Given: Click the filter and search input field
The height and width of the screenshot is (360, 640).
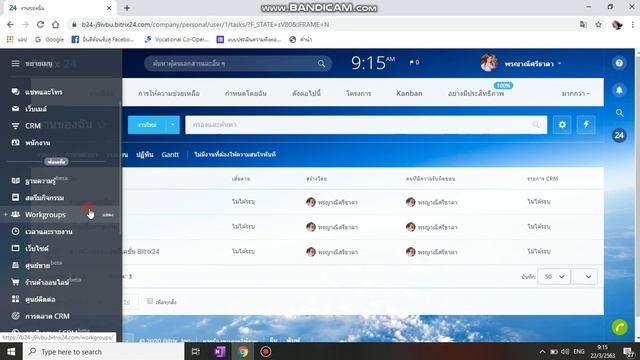Looking at the screenshot, I should pos(366,125).
